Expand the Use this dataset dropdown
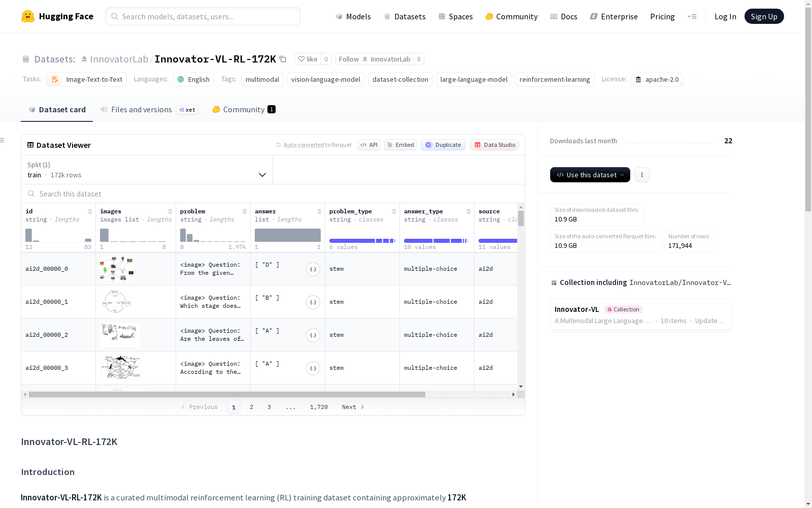The image size is (812, 508). pyautogui.click(x=590, y=175)
